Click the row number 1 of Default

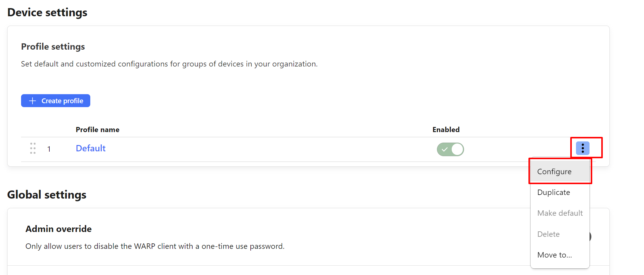[x=49, y=149]
